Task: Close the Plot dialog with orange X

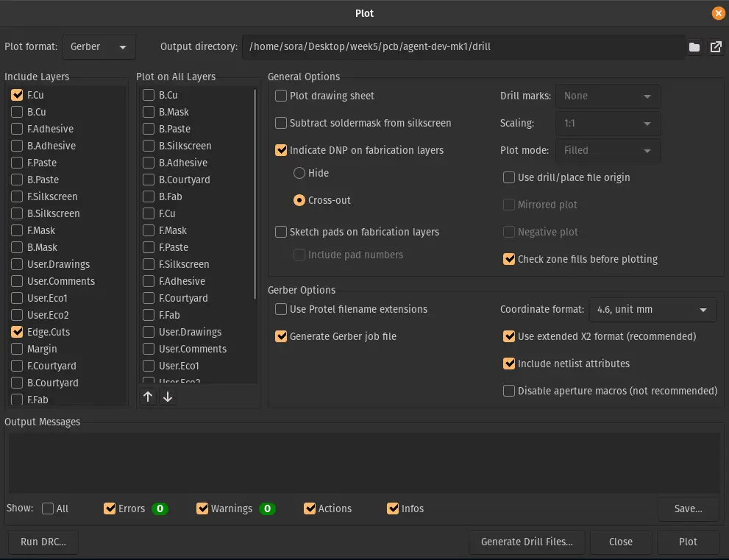Action: [718, 13]
